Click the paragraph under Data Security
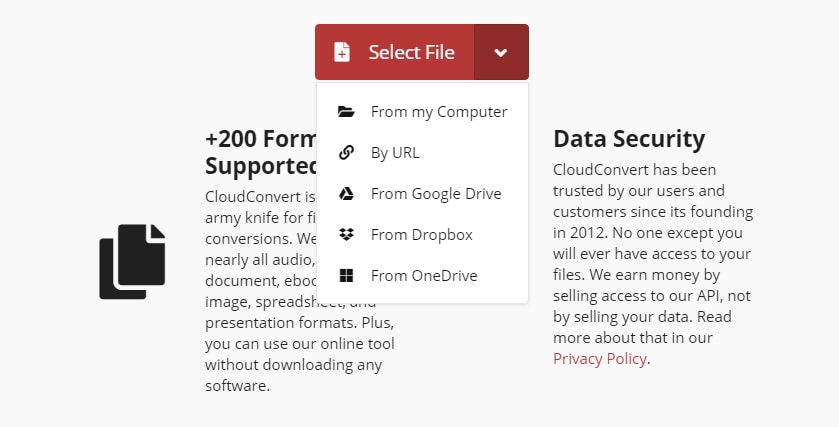This screenshot has height=427, width=839. (653, 264)
